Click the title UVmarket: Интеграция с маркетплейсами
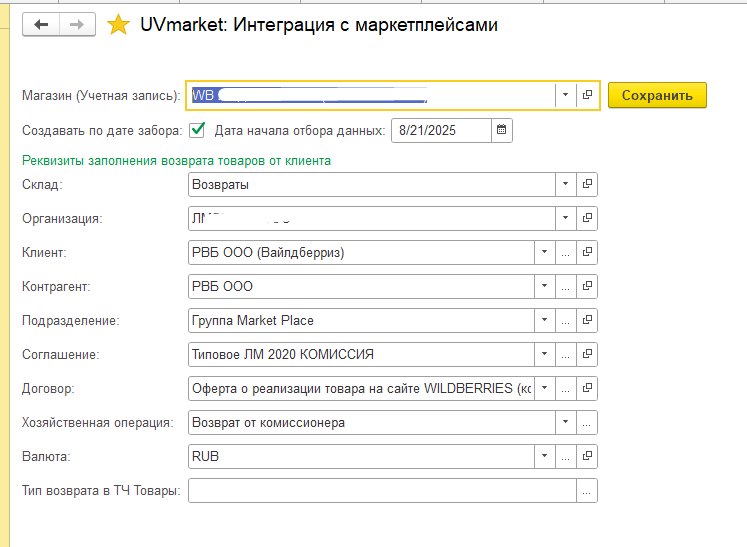Screen dimensions: 747x547 [x=319, y=25]
